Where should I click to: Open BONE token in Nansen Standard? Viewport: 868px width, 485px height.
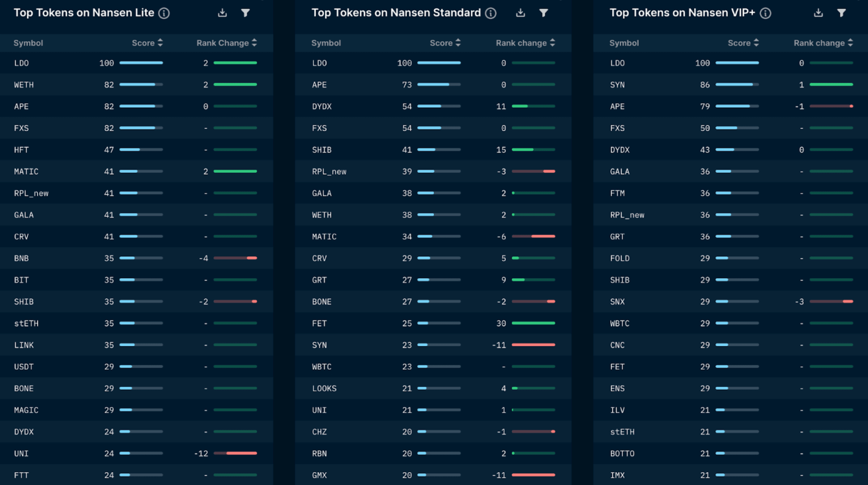tap(322, 302)
